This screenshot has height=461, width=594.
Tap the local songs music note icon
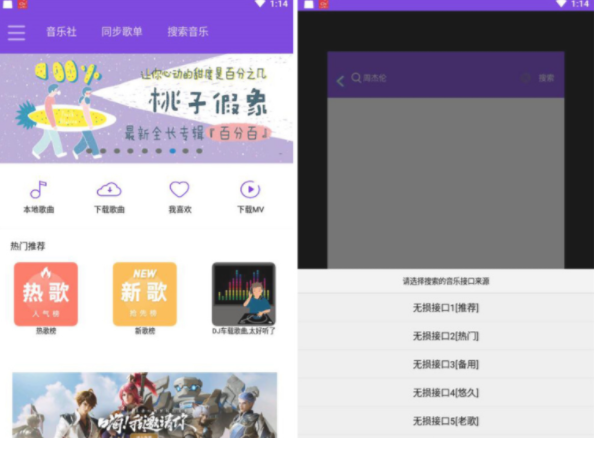click(x=38, y=189)
